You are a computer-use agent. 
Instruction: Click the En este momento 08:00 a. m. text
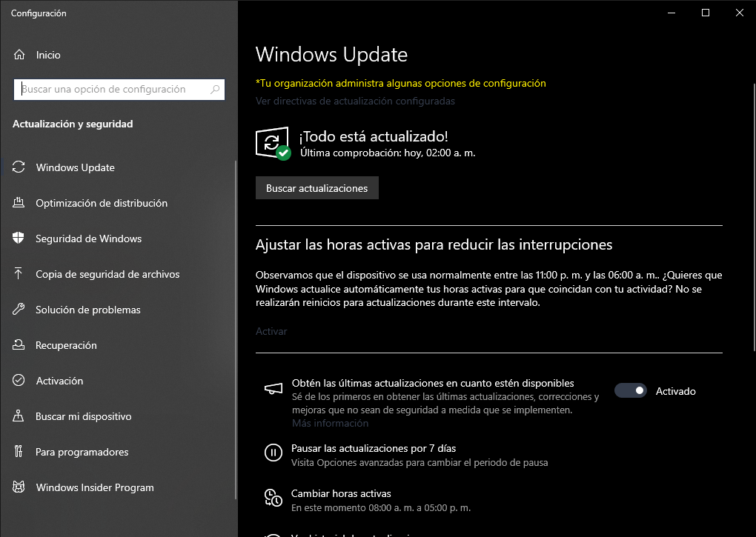(380, 507)
